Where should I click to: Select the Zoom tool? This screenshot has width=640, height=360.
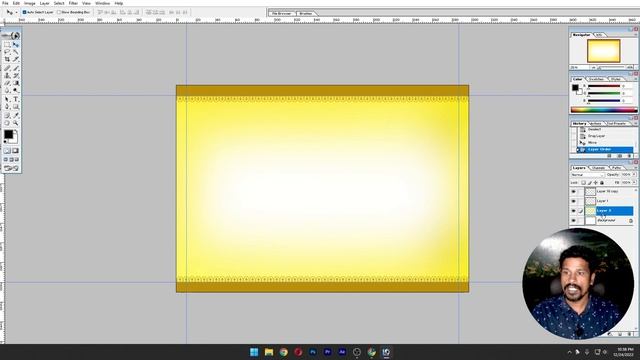coord(16,123)
